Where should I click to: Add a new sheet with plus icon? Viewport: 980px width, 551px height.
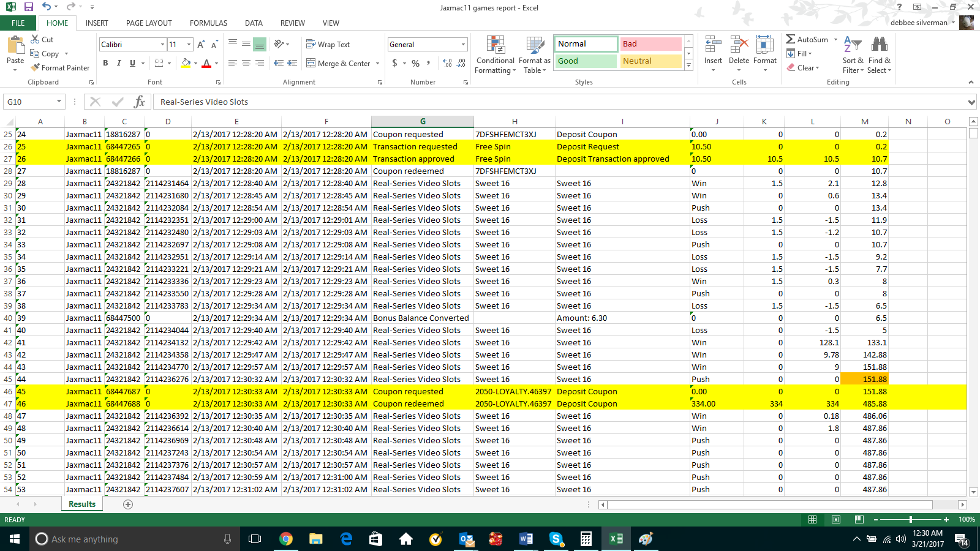coord(128,504)
